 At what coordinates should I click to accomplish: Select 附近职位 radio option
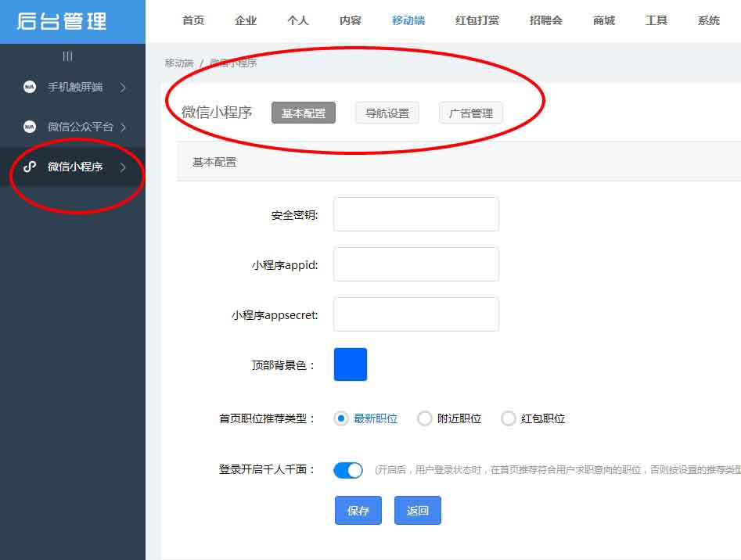coord(425,418)
